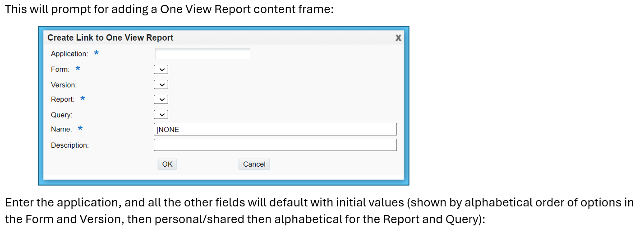Click the Query label text
The image size is (644, 229).
[x=61, y=115]
